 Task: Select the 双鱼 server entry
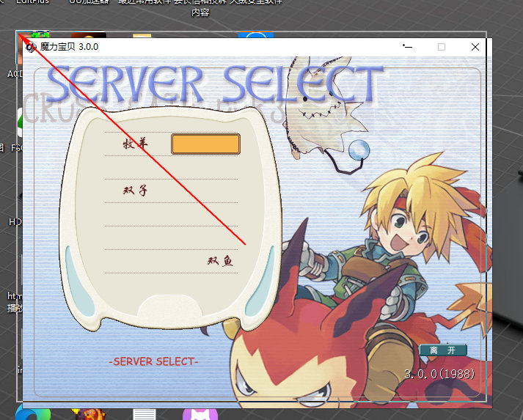point(220,261)
